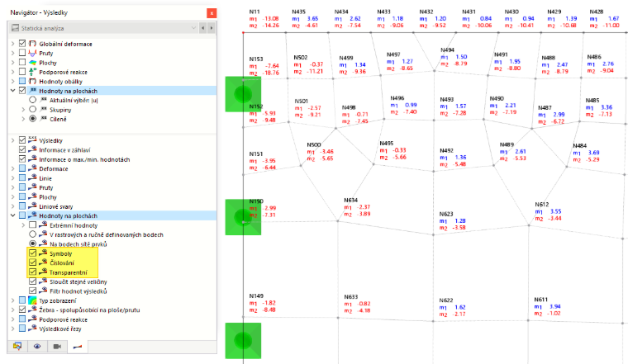Toggle the Globální deformace checkbox
Viewport: 628px width, 364px height.
point(22,43)
